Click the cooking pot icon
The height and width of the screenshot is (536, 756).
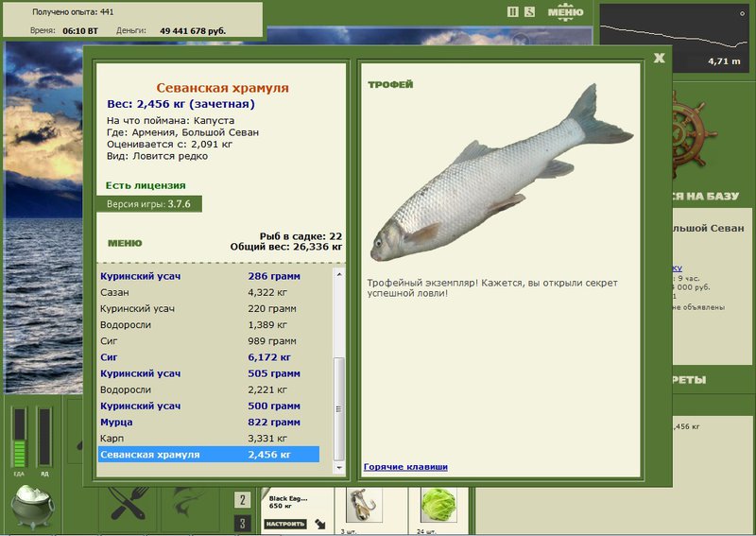[x=32, y=507]
